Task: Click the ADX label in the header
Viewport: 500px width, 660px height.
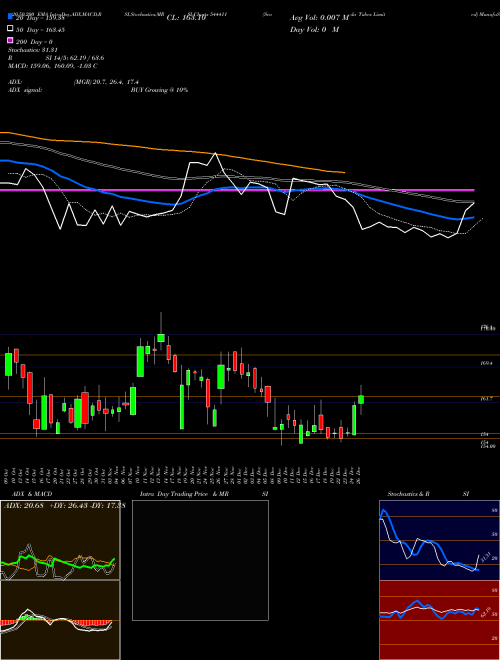Action: point(15,82)
